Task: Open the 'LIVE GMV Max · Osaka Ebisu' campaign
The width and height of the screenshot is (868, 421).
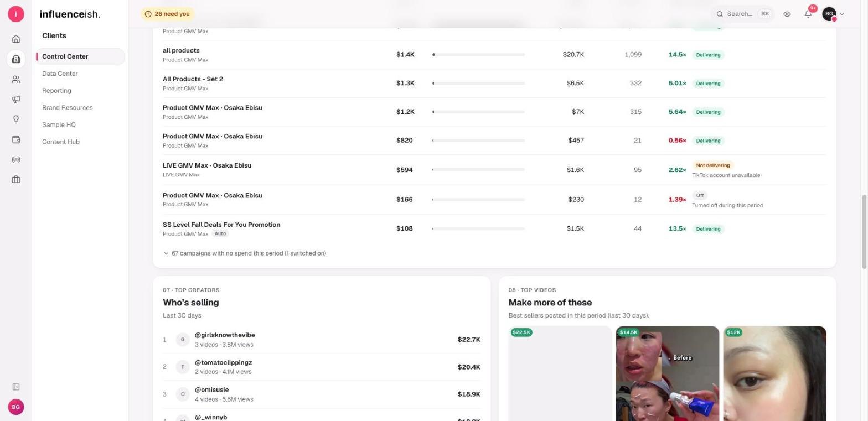Action: tap(207, 165)
